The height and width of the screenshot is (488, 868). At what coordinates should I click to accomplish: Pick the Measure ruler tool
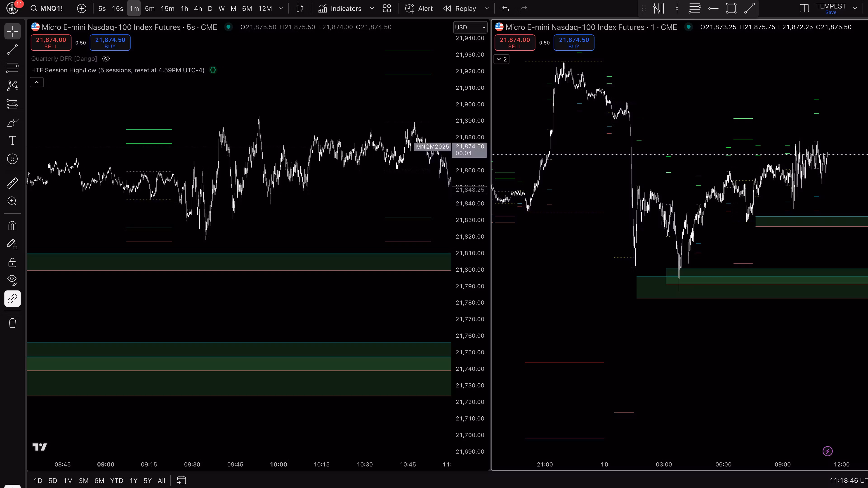coord(12,183)
